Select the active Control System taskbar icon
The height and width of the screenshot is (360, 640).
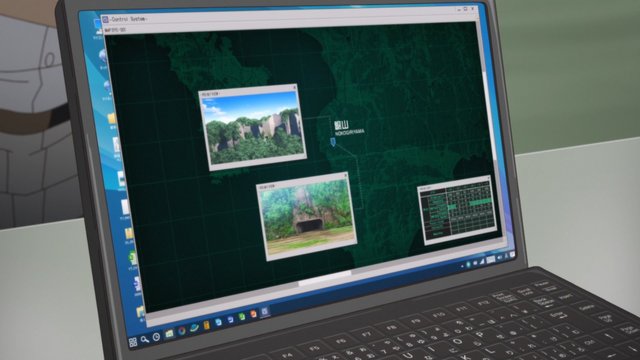(x=264, y=312)
